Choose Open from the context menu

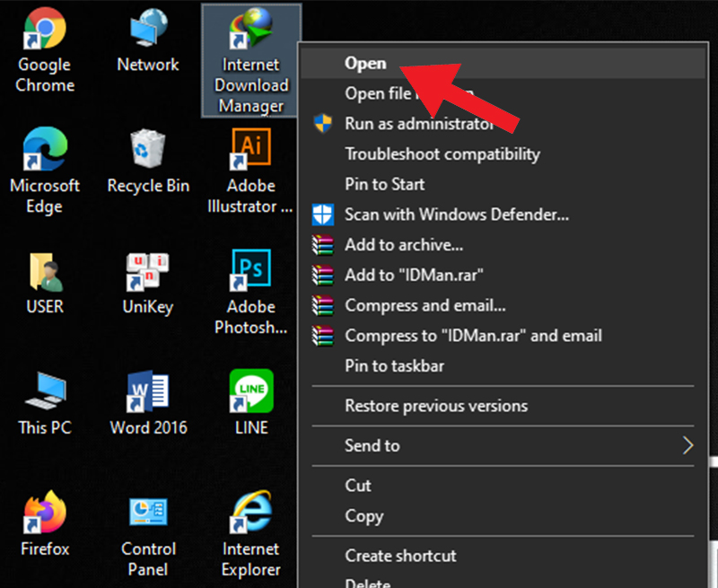pos(503,63)
